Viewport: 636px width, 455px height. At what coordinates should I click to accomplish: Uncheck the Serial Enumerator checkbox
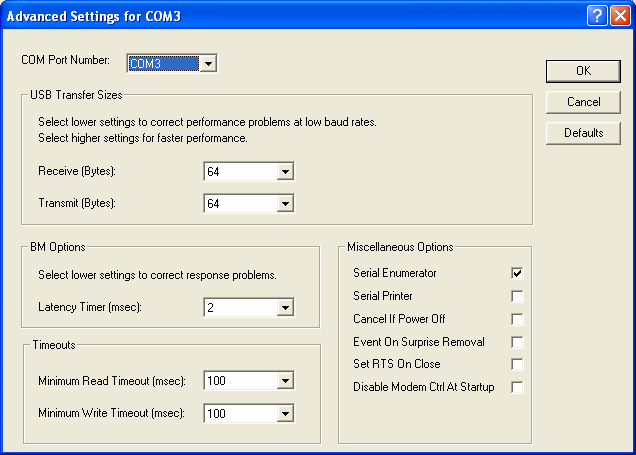point(517,273)
